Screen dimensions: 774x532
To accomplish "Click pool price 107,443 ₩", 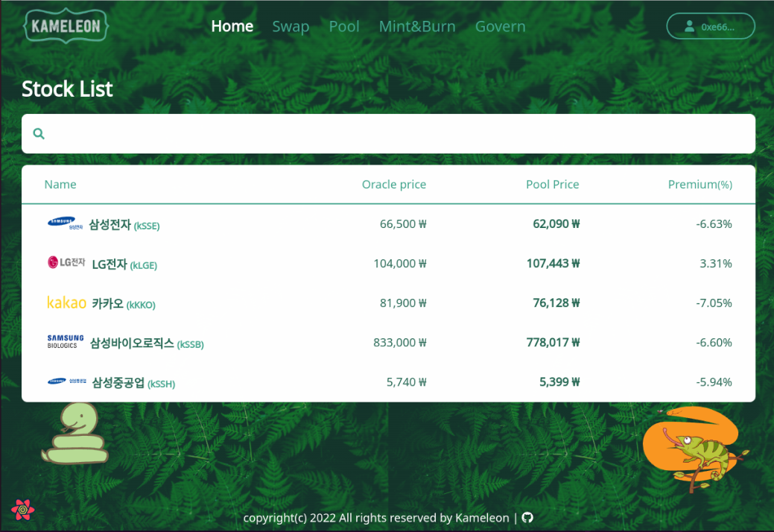I will pos(553,263).
